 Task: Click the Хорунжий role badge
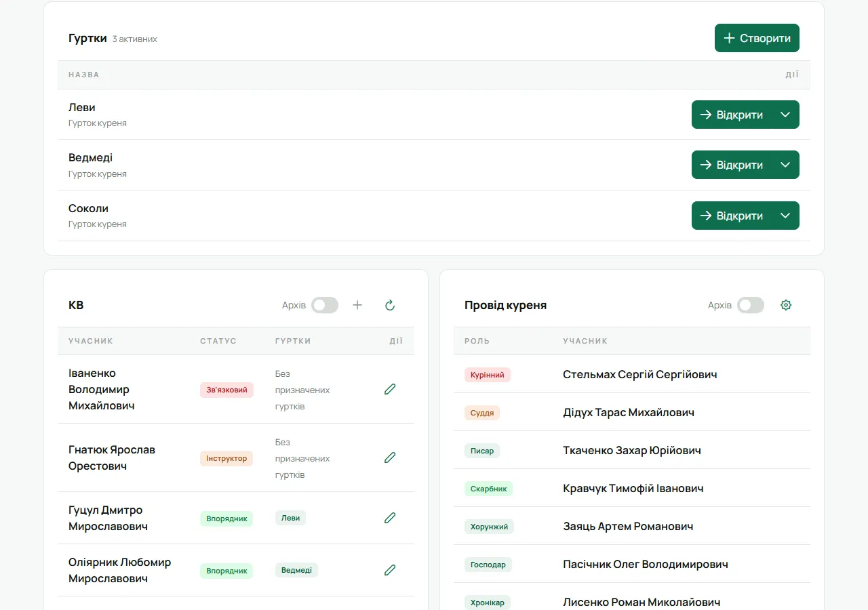click(489, 527)
